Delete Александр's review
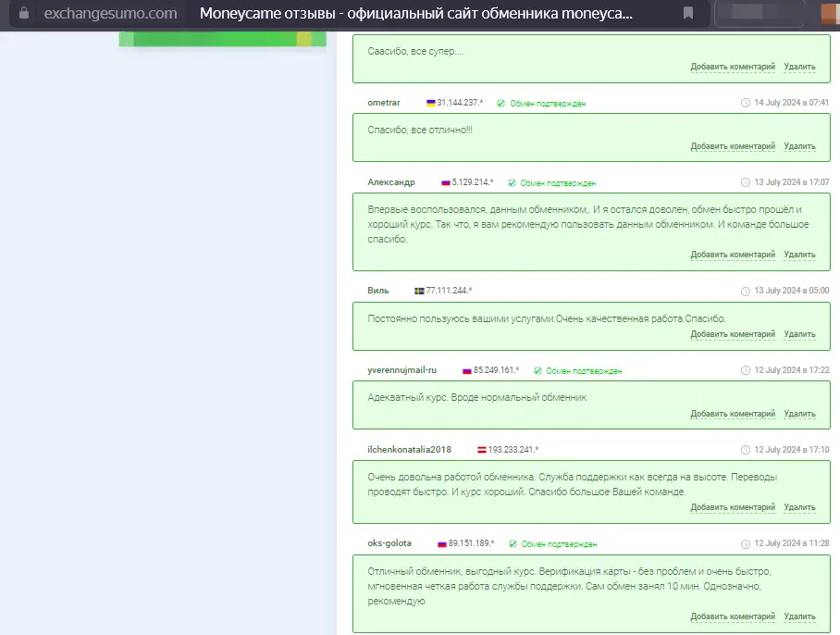This screenshot has height=635, width=840. coord(799,255)
